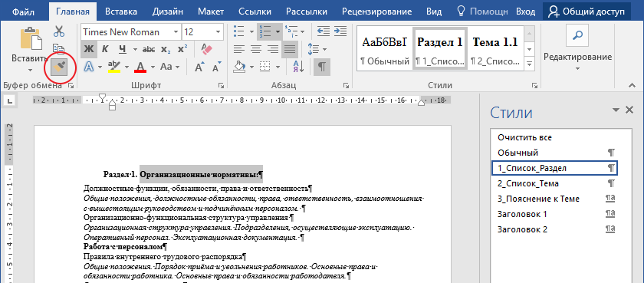The image size is (644, 283).
Task: Toggle italic К formatting
Action: (105, 49)
